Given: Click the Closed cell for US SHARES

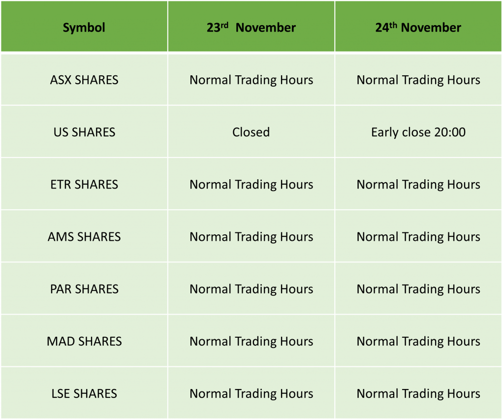Looking at the screenshot, I should coord(251,132).
